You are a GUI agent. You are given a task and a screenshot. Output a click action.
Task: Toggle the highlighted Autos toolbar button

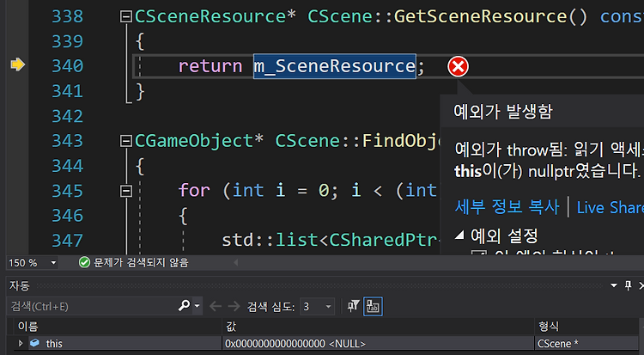(373, 307)
